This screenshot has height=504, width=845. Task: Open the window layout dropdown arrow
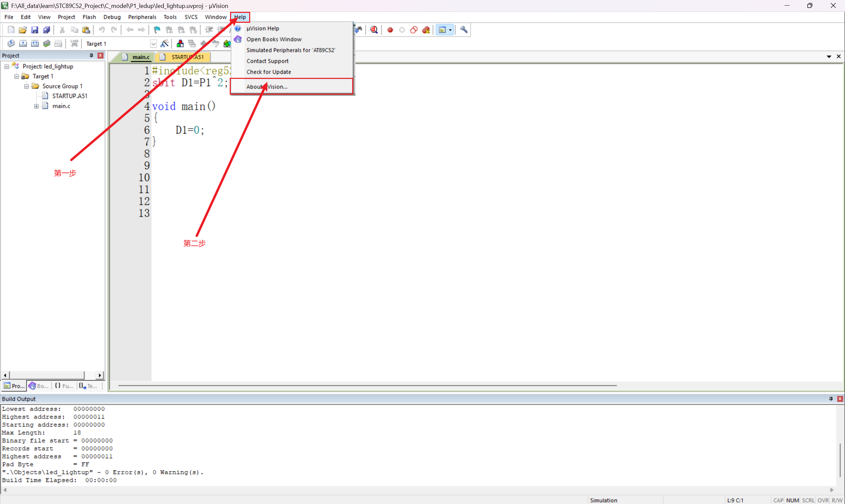tap(450, 30)
